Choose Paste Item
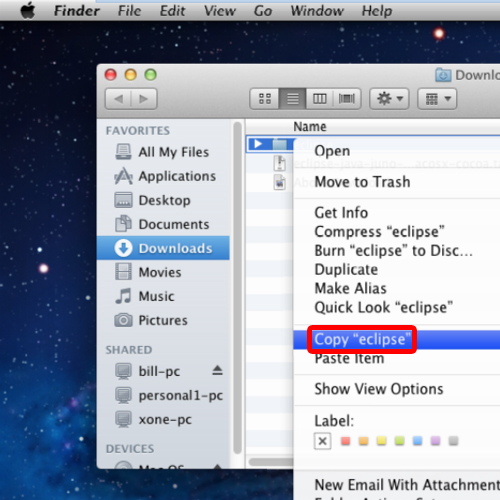 click(397, 359)
